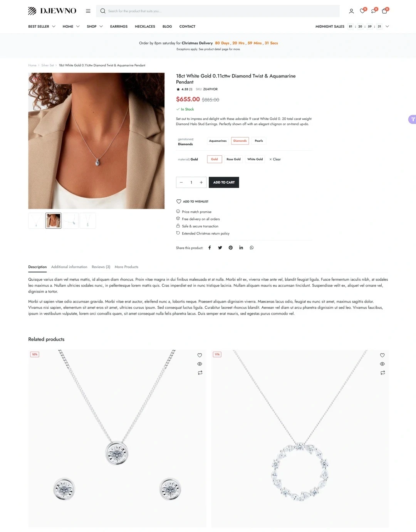This screenshot has height=532, width=416.
Task: Expand the Best Seller dropdown menu
Action: (42, 27)
